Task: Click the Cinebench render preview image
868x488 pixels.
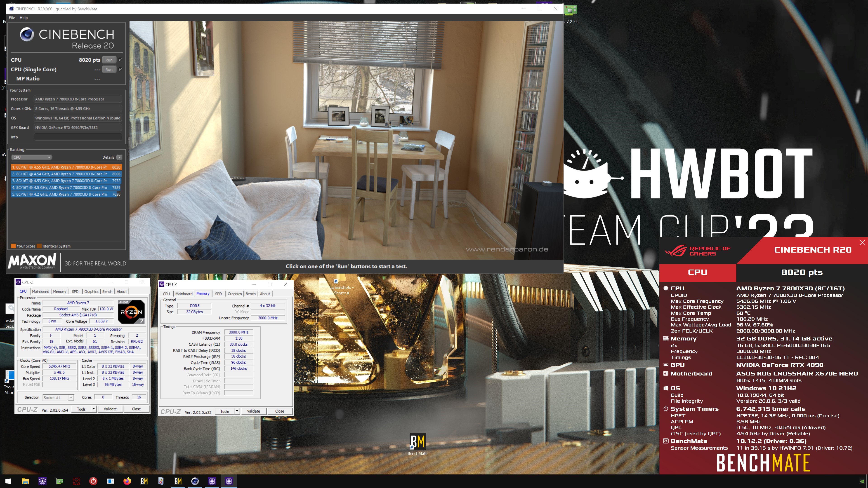Action: point(346,140)
